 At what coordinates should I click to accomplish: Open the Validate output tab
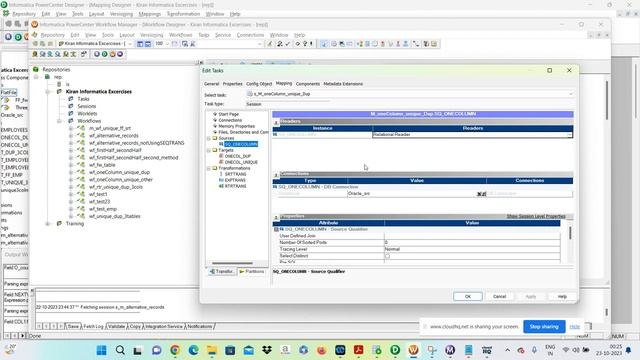(x=116, y=327)
